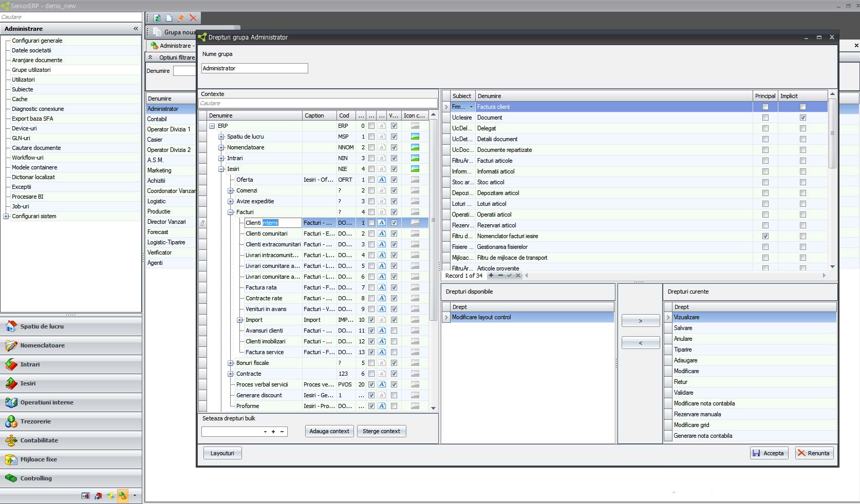
Task: Collapse the Facturi tree node
Action: (x=231, y=212)
